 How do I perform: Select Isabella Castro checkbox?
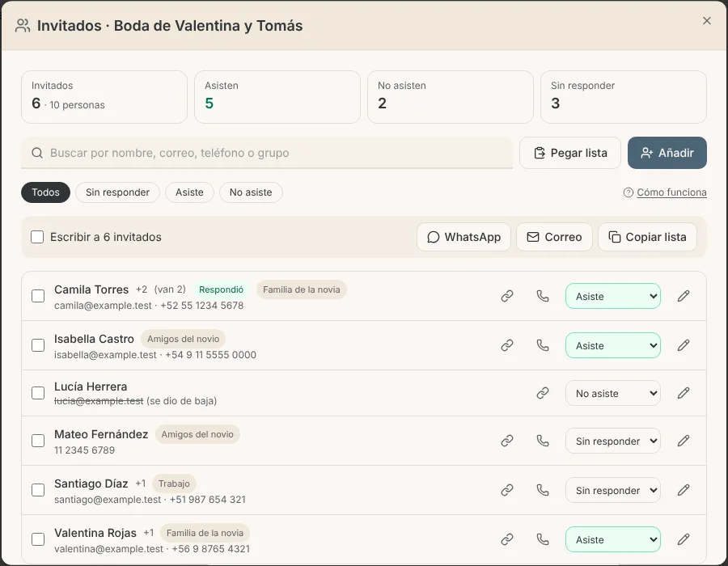pyautogui.click(x=38, y=345)
